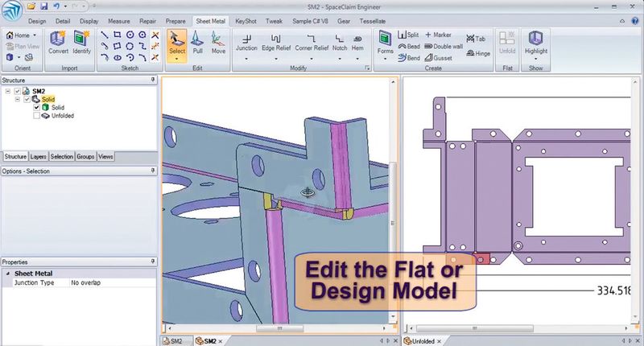Viewport: 644px width, 346px height.
Task: Click the Junction tool icon
Action: tap(246, 39)
